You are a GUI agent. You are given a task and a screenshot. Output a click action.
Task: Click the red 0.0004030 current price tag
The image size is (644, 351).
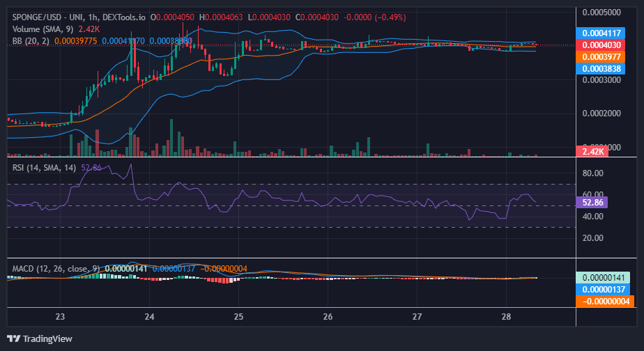click(x=601, y=45)
